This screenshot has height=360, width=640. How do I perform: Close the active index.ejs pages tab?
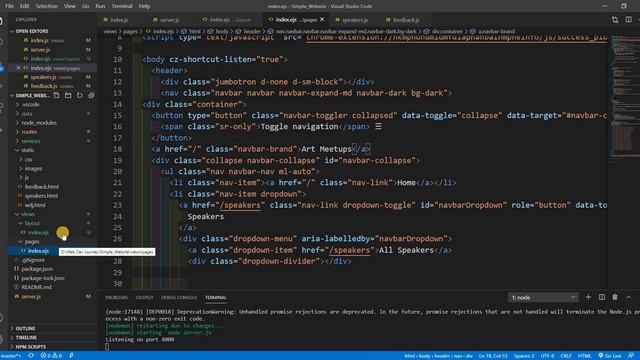tap(322, 20)
